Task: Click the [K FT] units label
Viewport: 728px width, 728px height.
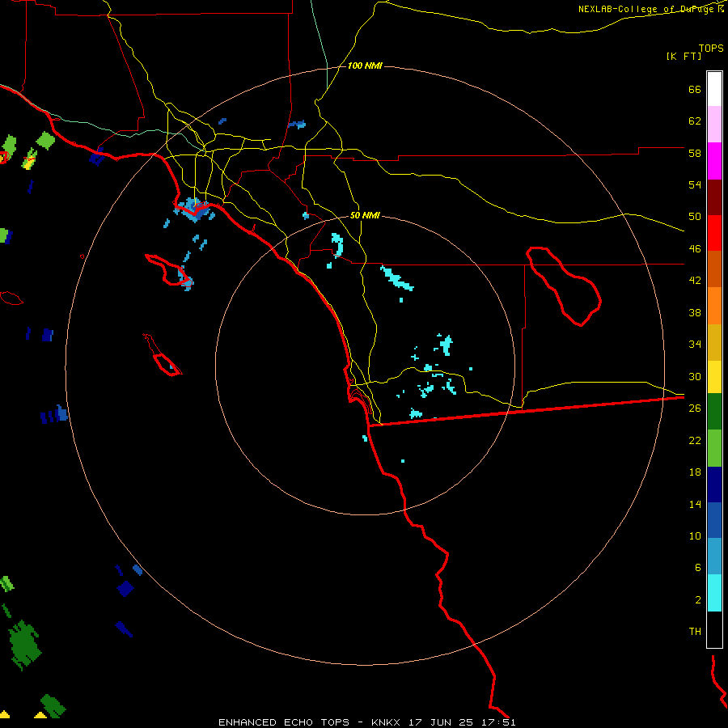Action: coord(684,56)
